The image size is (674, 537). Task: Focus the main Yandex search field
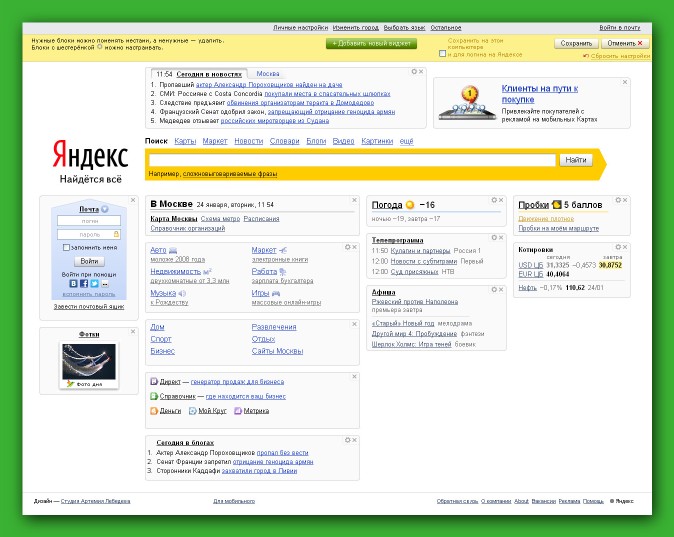tap(352, 160)
